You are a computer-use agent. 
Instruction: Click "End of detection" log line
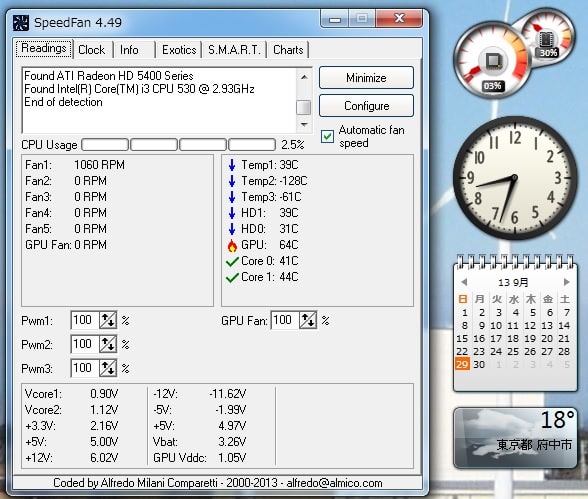pos(63,102)
